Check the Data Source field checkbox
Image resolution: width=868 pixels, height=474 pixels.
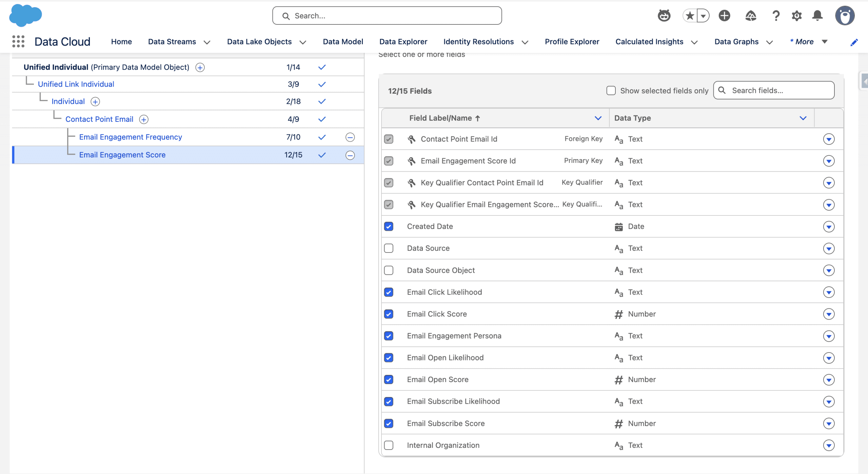point(389,248)
